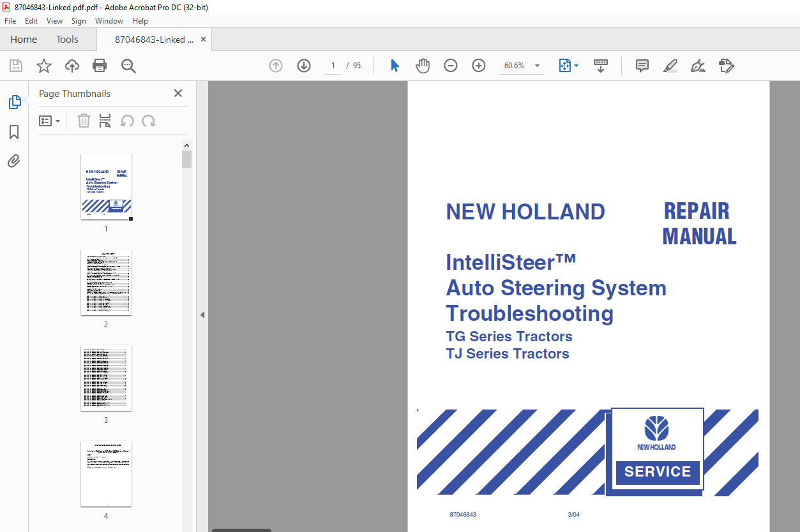This screenshot has height=532, width=800.
Task: Zoom in with plus icon
Action: pos(479,66)
